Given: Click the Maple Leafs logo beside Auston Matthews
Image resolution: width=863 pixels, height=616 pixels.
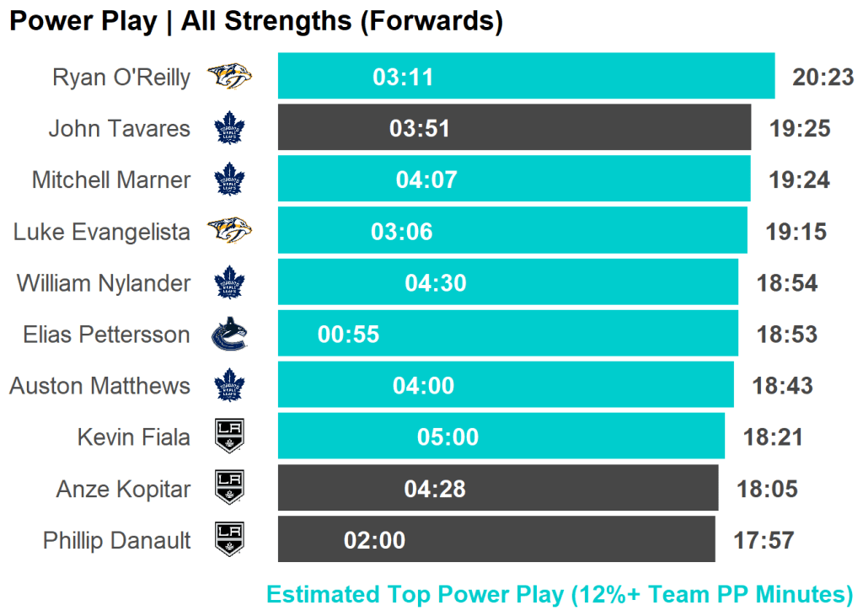Looking at the screenshot, I should 228,386.
